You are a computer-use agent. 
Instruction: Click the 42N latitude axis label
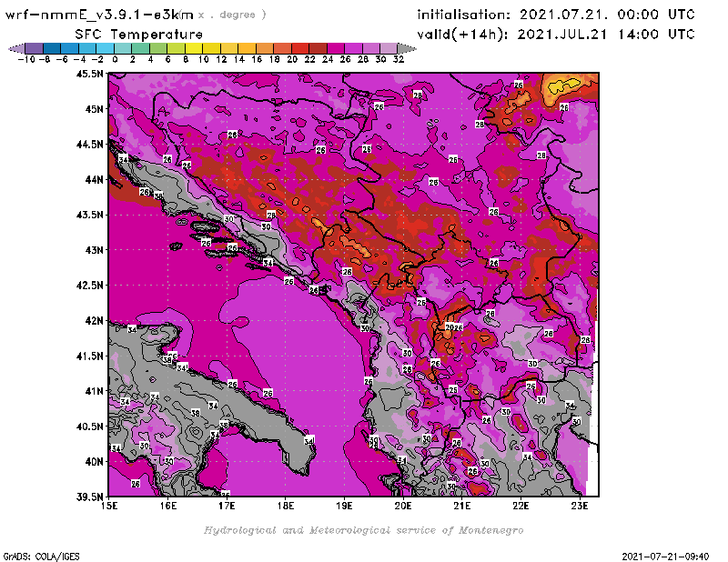[95, 320]
